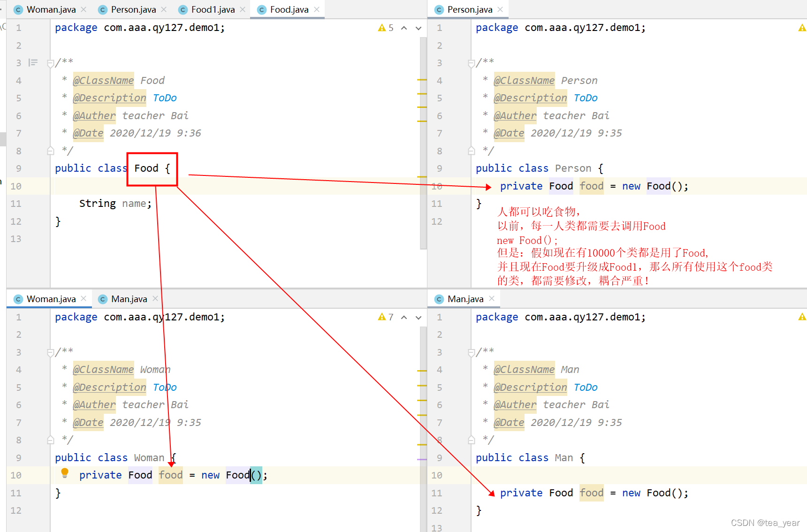This screenshot has width=807, height=532.
Task: Go to next problem in Food.java editor
Action: coord(419,28)
